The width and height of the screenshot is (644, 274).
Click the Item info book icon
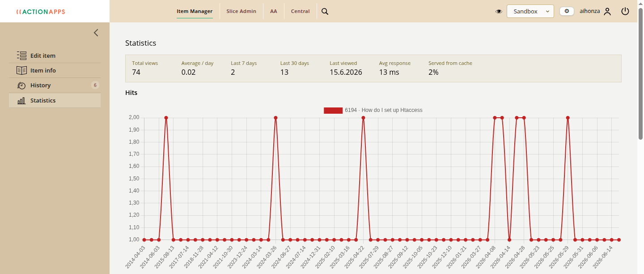pyautogui.click(x=21, y=70)
